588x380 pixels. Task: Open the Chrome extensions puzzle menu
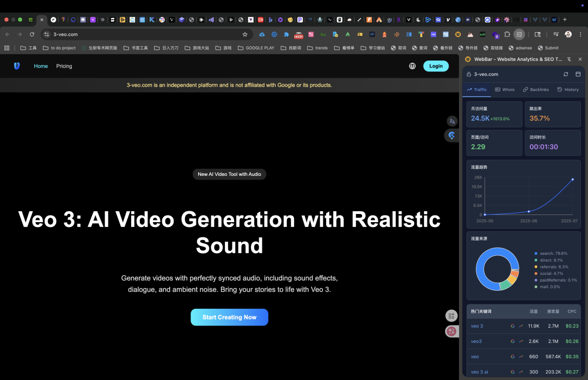(507, 34)
